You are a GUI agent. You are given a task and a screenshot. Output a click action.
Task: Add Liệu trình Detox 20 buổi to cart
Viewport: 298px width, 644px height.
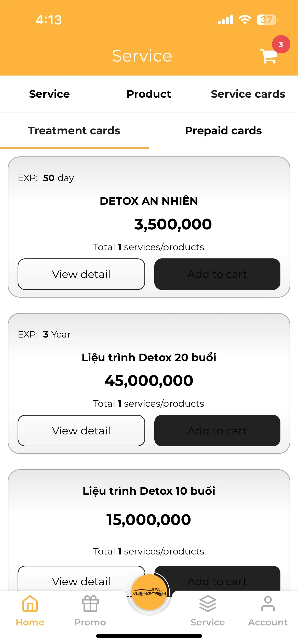coord(217,431)
